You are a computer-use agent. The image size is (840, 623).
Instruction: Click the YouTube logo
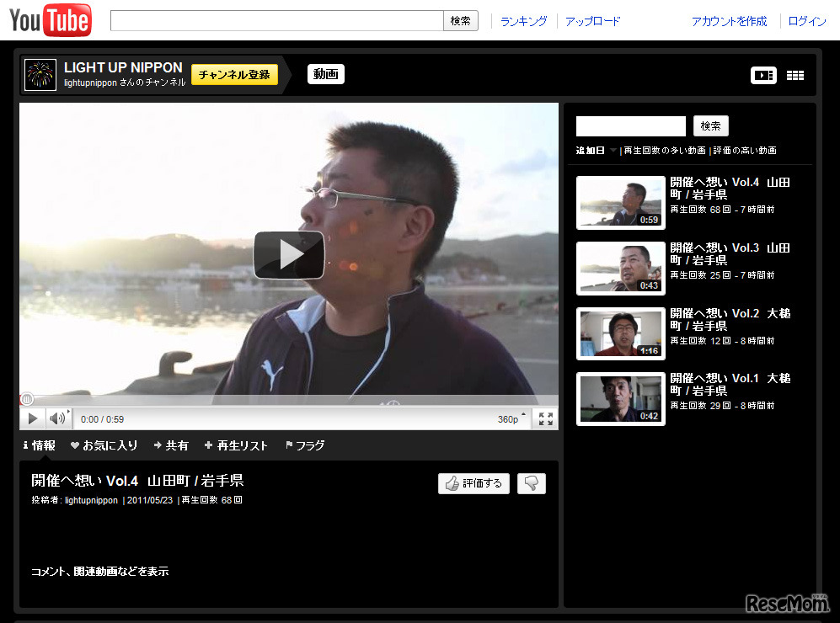point(51,21)
